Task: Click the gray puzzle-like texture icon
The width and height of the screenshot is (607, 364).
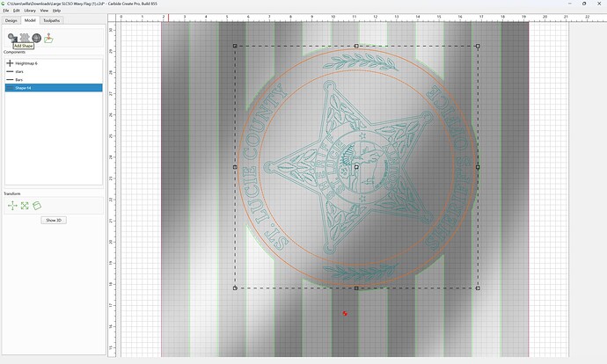Action: pyautogui.click(x=25, y=38)
